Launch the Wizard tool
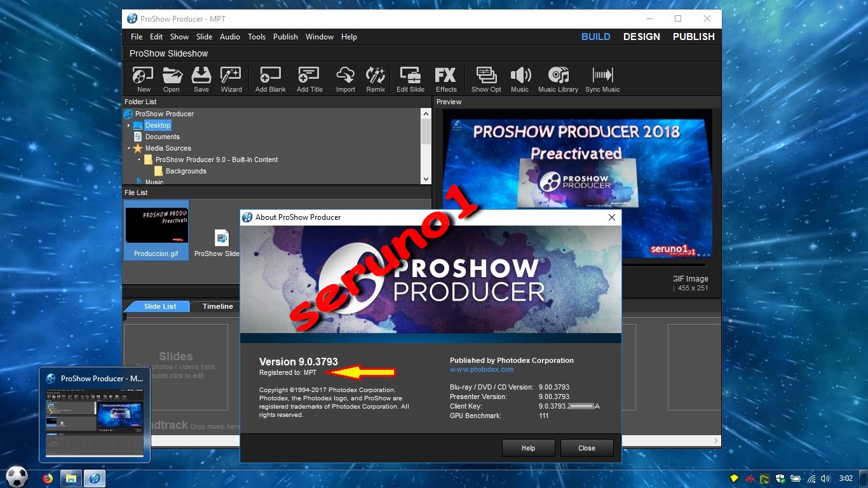The image size is (868, 488). 231,80
